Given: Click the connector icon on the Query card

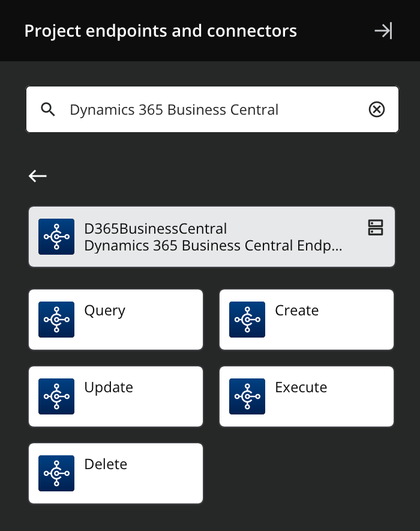Looking at the screenshot, I should tap(56, 320).
